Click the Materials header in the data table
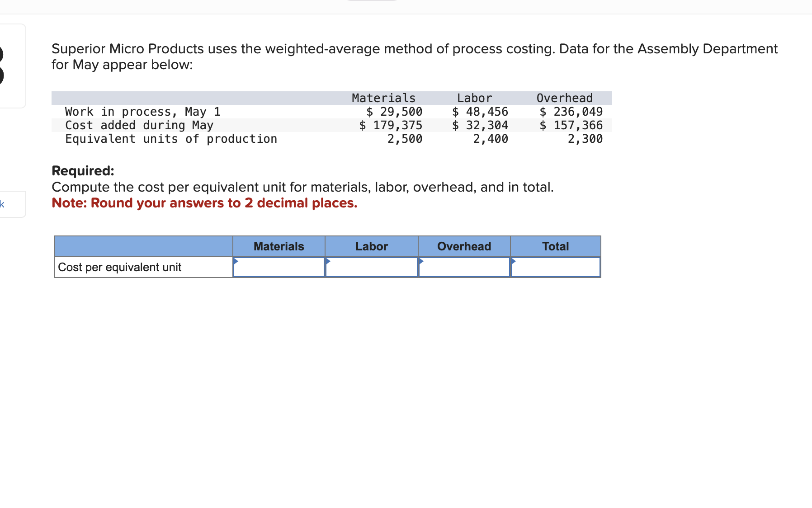The image size is (812, 508). tap(383, 98)
